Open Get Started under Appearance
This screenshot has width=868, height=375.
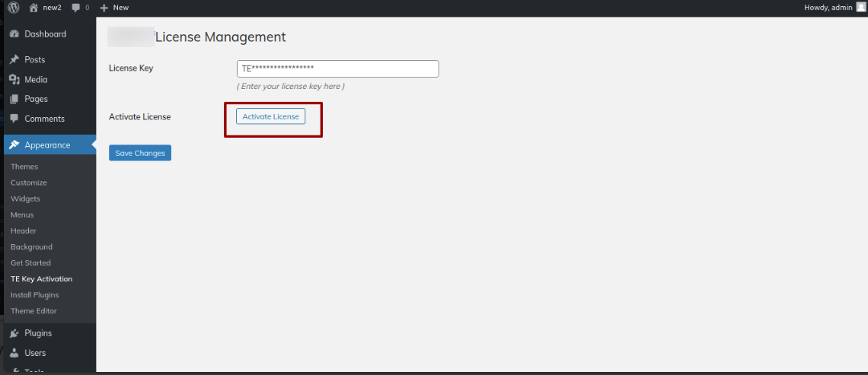pyautogui.click(x=30, y=262)
